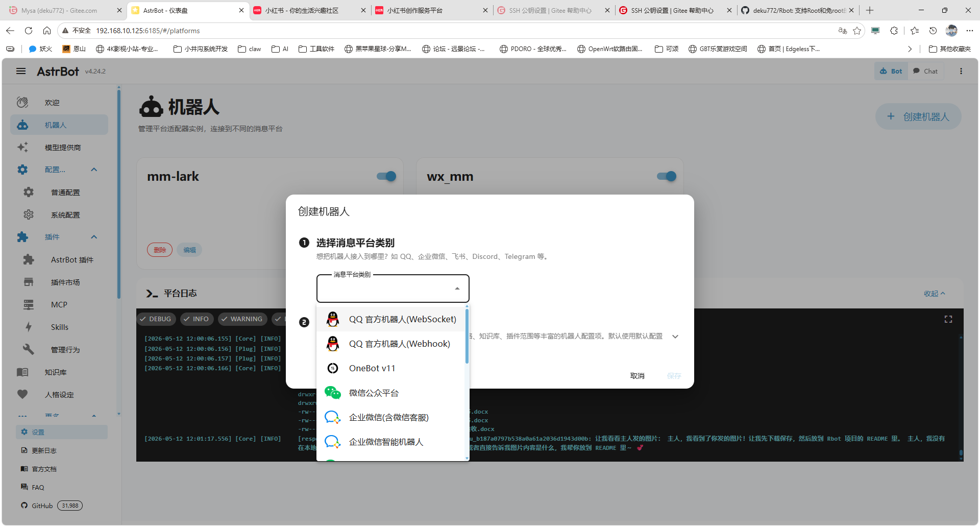This screenshot has height=527, width=980.
Task: Open the three-dot more options menu
Action: point(961,71)
